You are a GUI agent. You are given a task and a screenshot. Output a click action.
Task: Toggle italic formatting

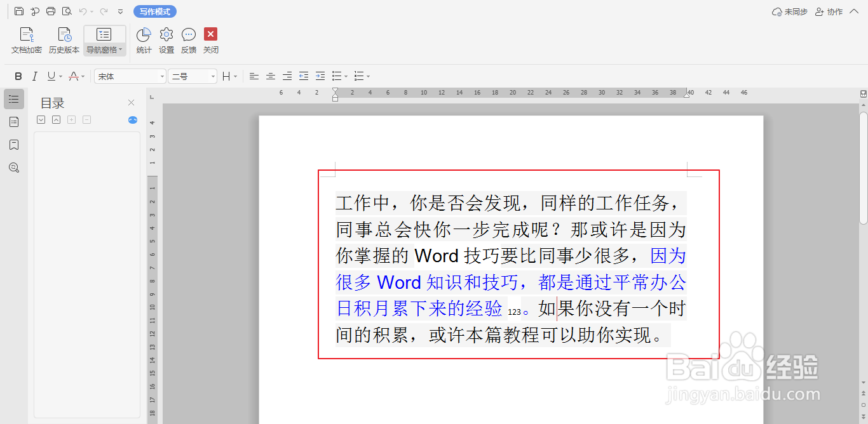[35, 76]
